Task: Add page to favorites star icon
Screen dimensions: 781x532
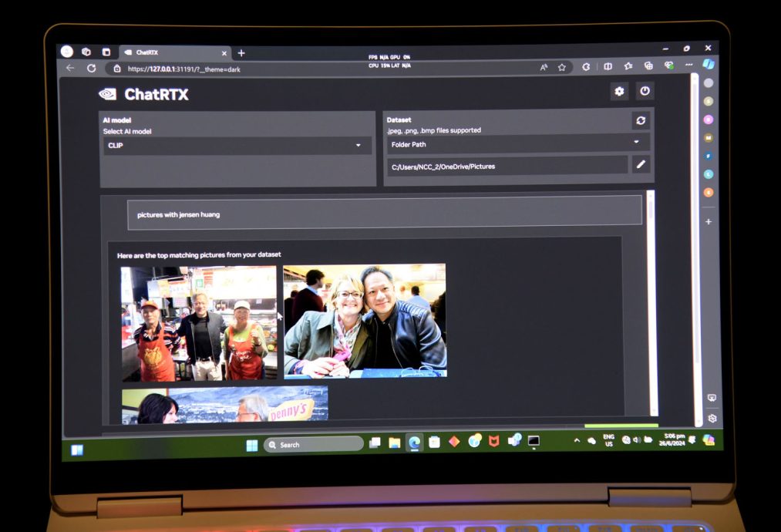Action: [x=562, y=68]
